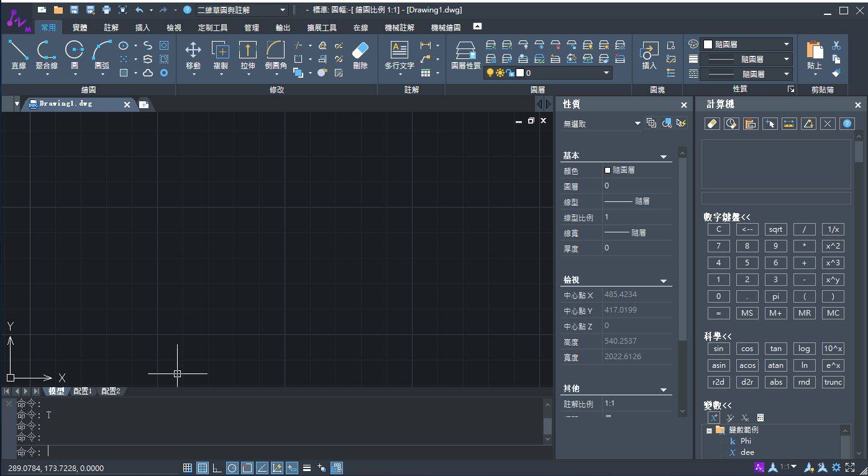Click the revision cloud drawing icon

(x=148, y=73)
